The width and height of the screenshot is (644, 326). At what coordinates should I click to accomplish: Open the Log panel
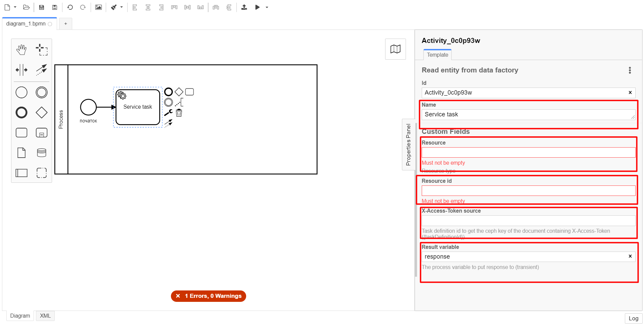633,318
